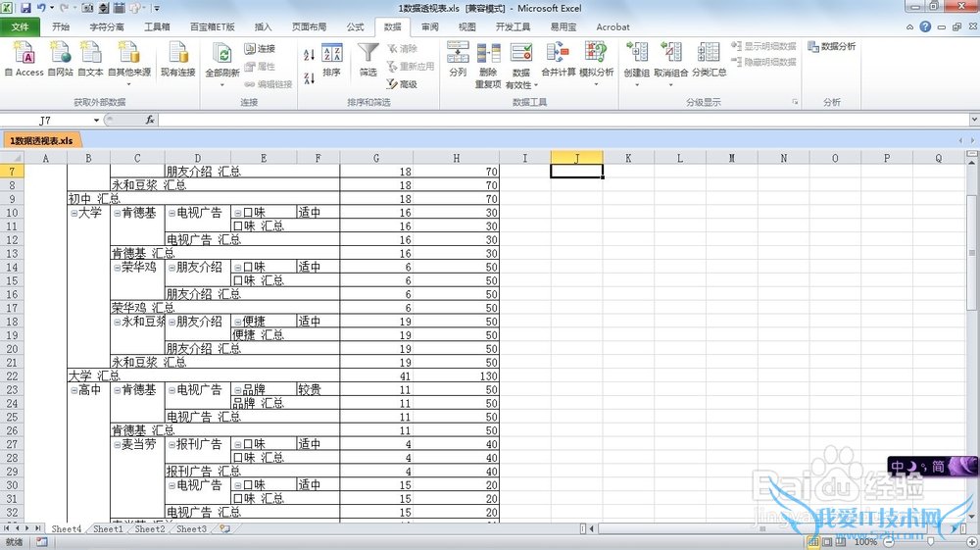Collapse the 麦当劳 group
This screenshot has width=980, height=550.
point(117,445)
